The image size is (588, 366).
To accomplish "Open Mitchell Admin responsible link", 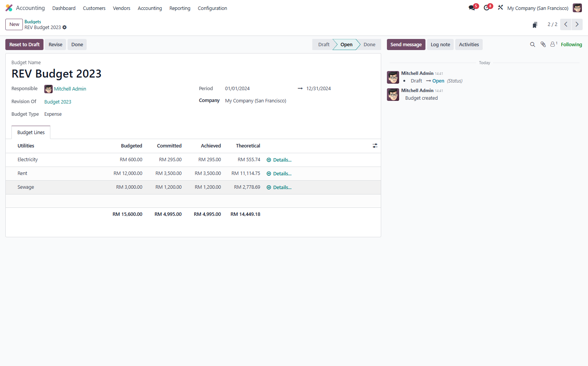I will 70,89.
